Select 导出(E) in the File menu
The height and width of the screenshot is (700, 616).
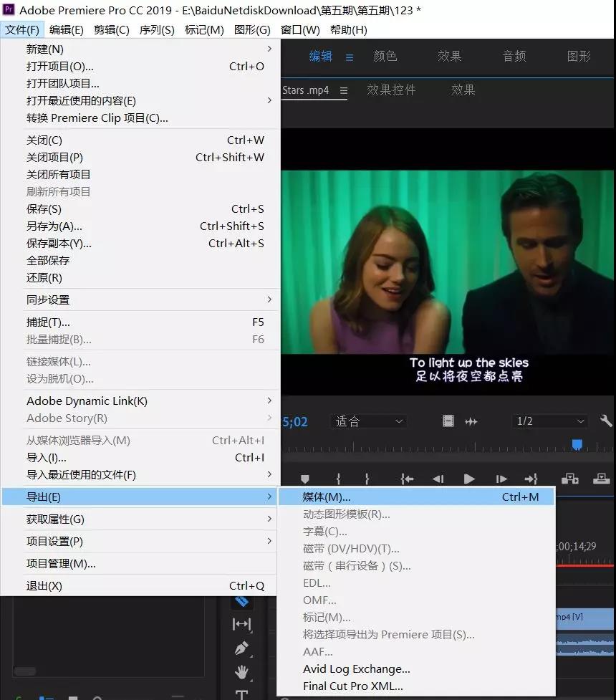point(140,497)
